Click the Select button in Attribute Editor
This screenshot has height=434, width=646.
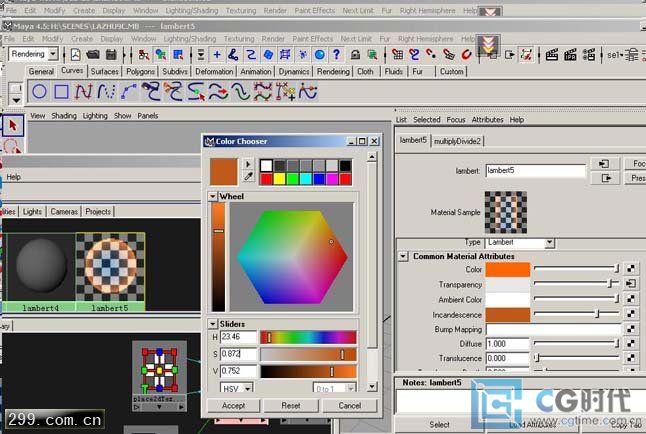[439, 425]
